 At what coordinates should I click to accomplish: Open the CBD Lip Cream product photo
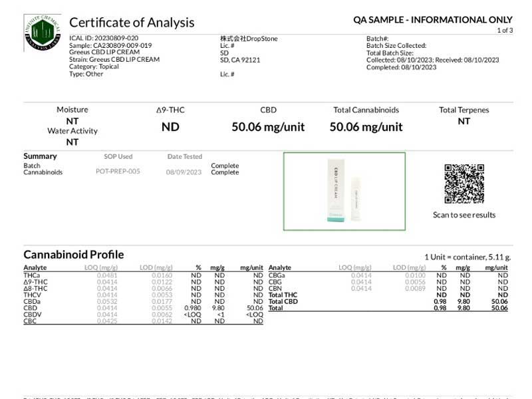344,192
